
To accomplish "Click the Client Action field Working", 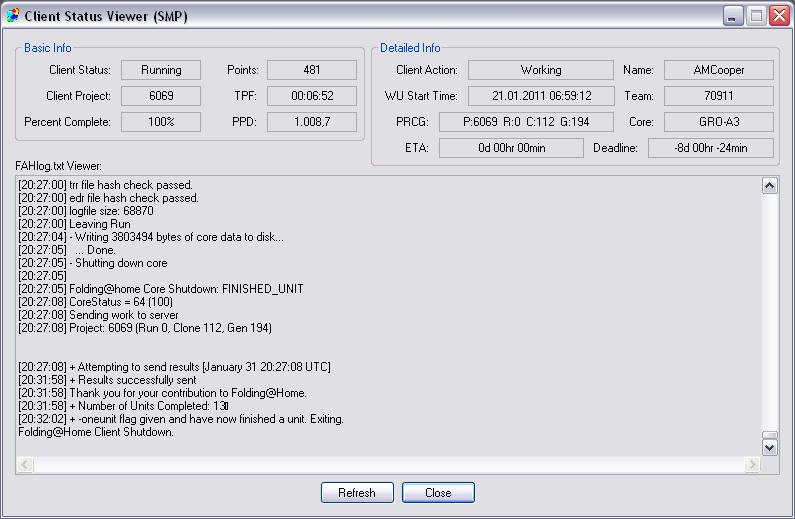I will pos(541,70).
